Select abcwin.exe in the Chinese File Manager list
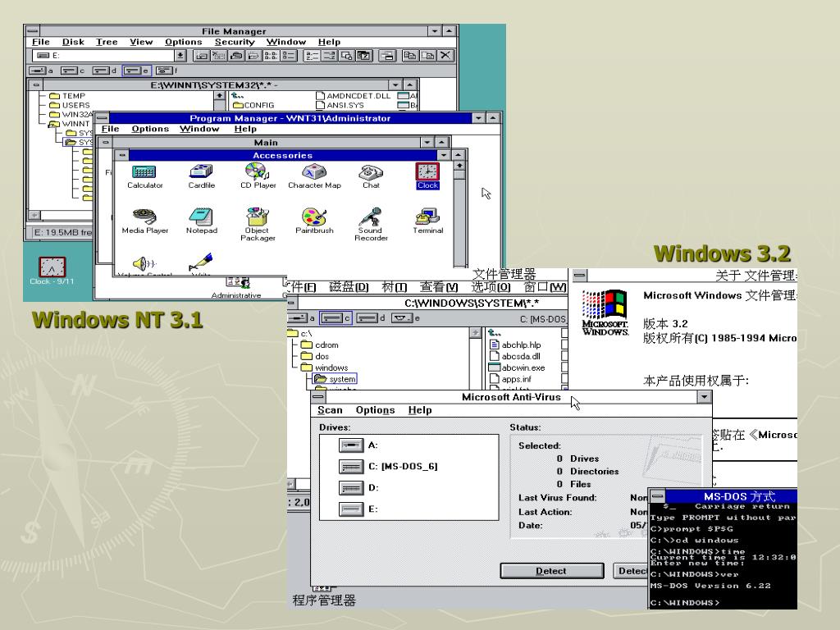The height and width of the screenshot is (630, 840). pyautogui.click(x=518, y=367)
